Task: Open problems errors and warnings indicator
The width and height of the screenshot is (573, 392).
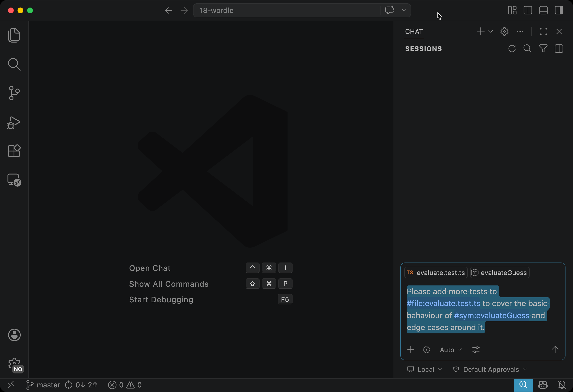Action: click(x=125, y=385)
